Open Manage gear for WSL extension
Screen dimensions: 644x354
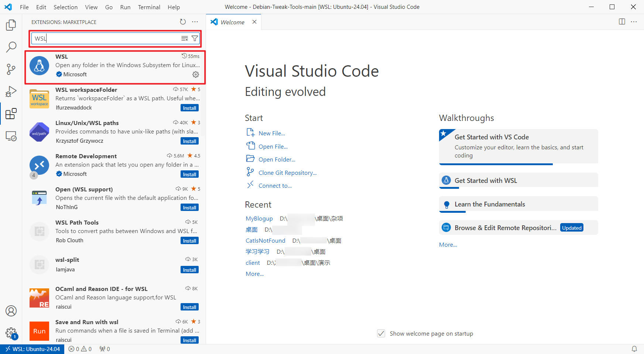tap(196, 74)
